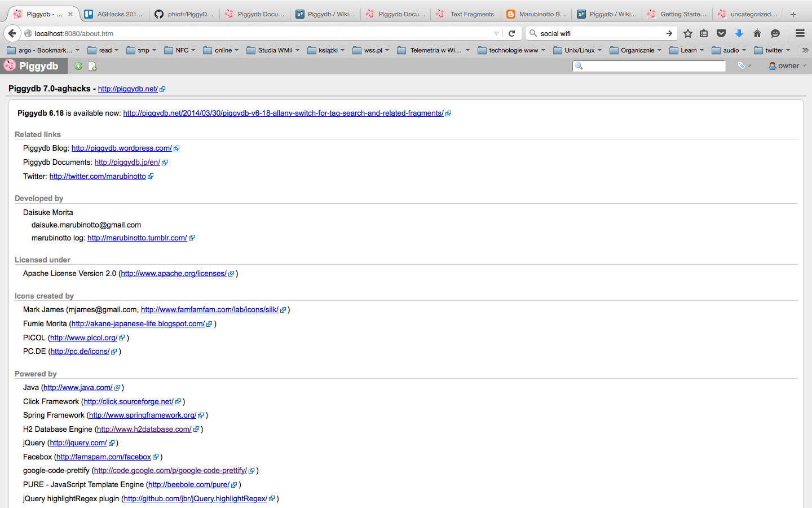Click the browser search box with 'social wifi'
The width and height of the screenshot is (812, 508).
point(601,33)
